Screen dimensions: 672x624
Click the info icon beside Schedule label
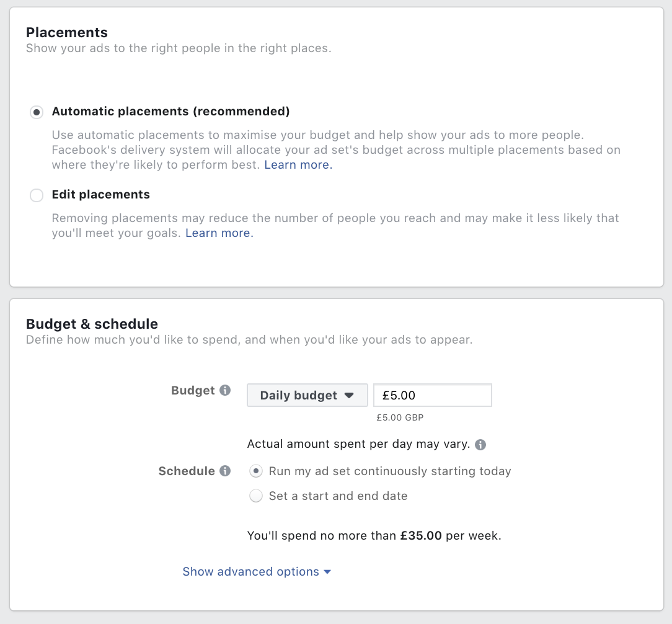click(225, 470)
